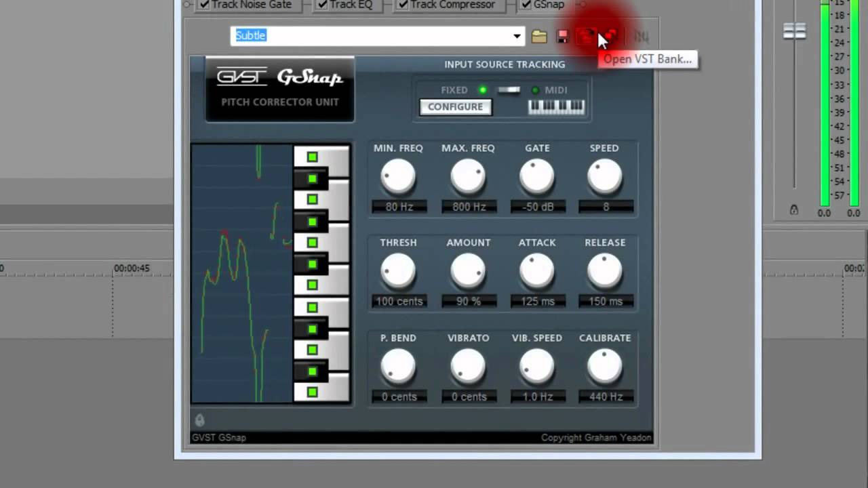Click the VIBRATO knob
868x488 pixels.
[x=468, y=367]
